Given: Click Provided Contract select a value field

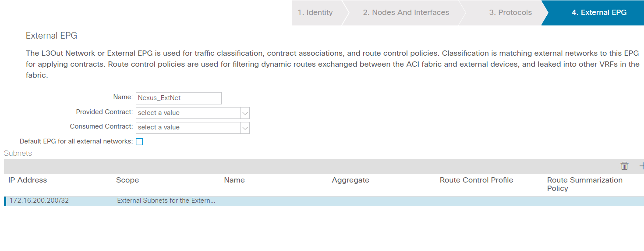Looking at the screenshot, I should pos(188,113).
